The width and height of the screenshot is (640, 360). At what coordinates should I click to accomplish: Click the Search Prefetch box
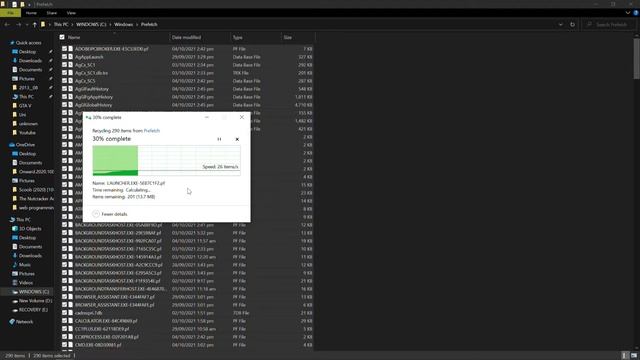pos(610,24)
